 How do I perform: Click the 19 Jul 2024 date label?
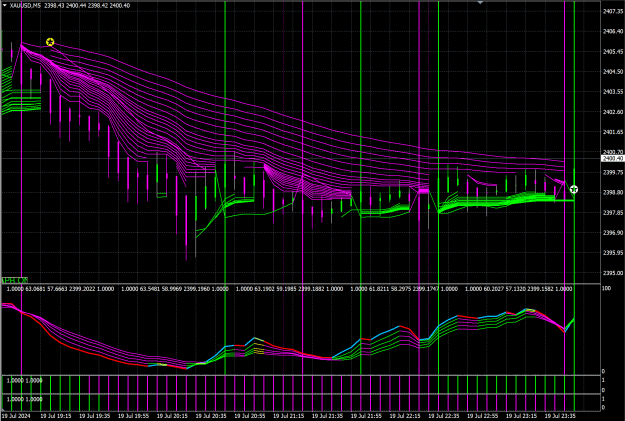(16, 416)
